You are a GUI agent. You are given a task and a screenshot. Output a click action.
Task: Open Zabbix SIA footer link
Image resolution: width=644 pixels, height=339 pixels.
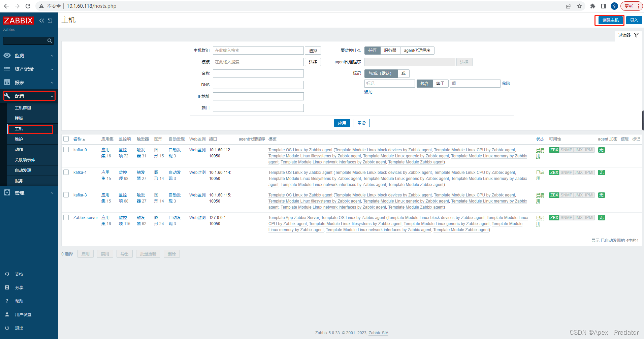378,333
